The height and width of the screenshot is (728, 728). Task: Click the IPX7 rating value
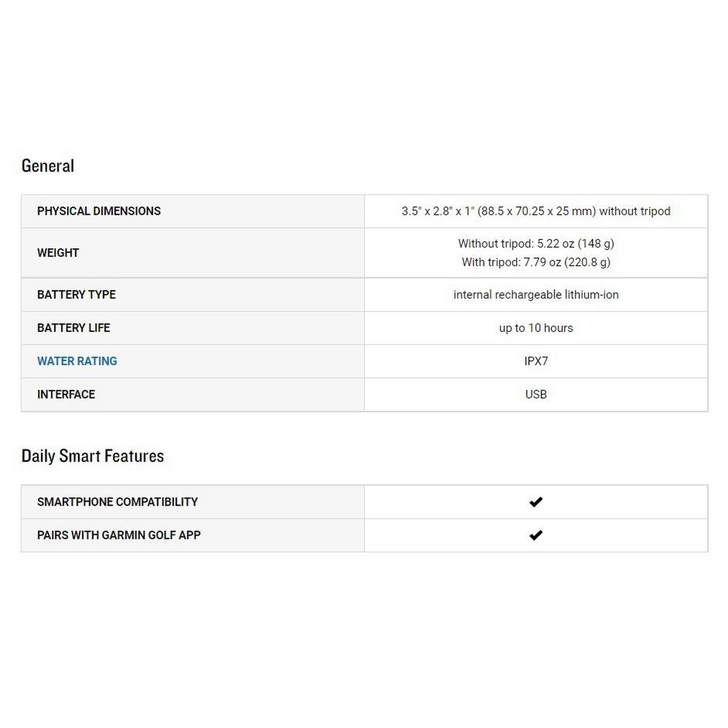coord(535,361)
